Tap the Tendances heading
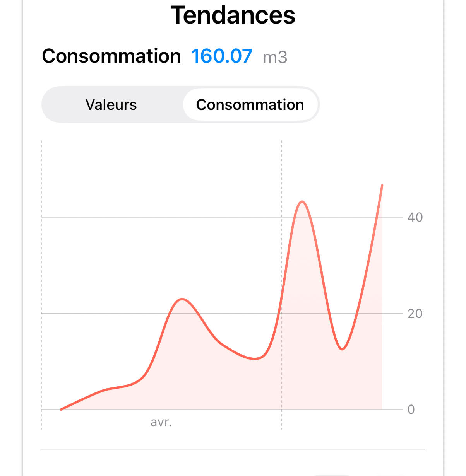Viewport: 466px width, 476px height. pos(233,15)
